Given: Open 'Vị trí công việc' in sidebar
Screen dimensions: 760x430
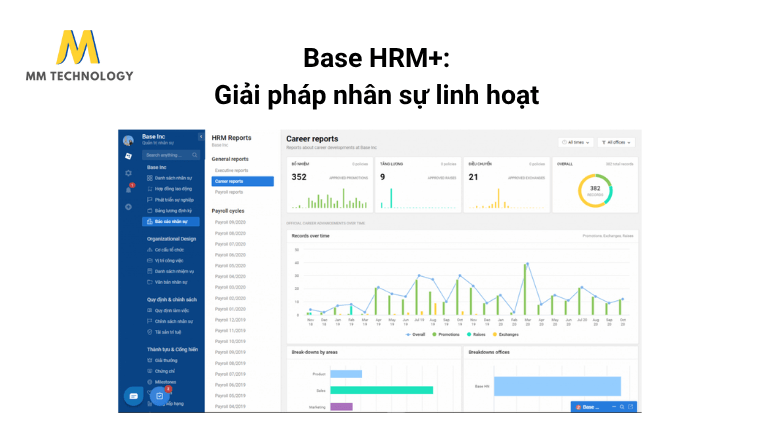Looking at the screenshot, I should click(x=169, y=260).
